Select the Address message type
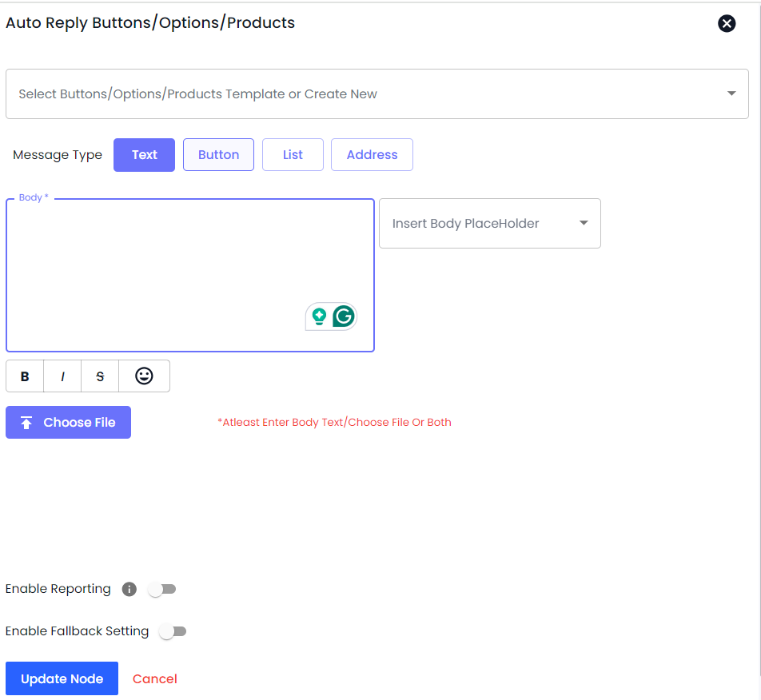761x700 pixels. pyautogui.click(x=372, y=155)
